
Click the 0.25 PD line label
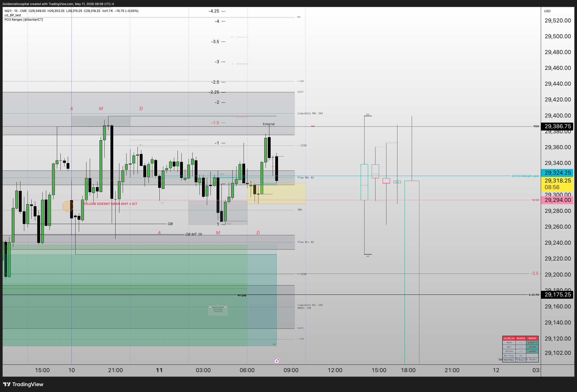coord(534,295)
